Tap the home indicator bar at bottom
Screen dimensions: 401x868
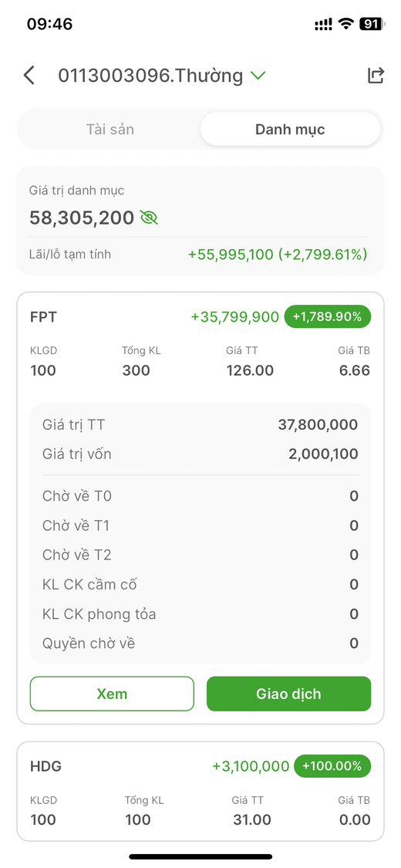[x=200, y=856]
